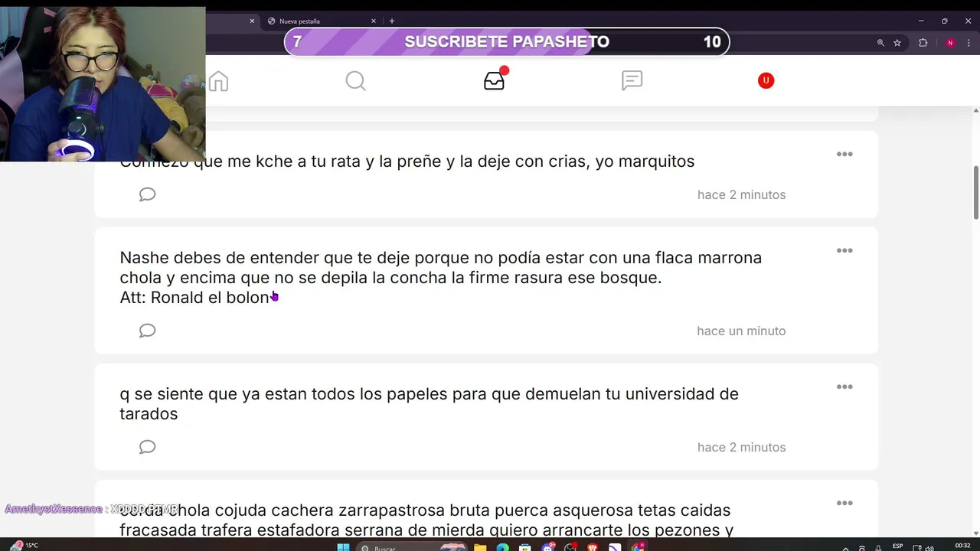Go to the home feed icon
This screenshot has height=551, width=980.
pyautogui.click(x=218, y=80)
